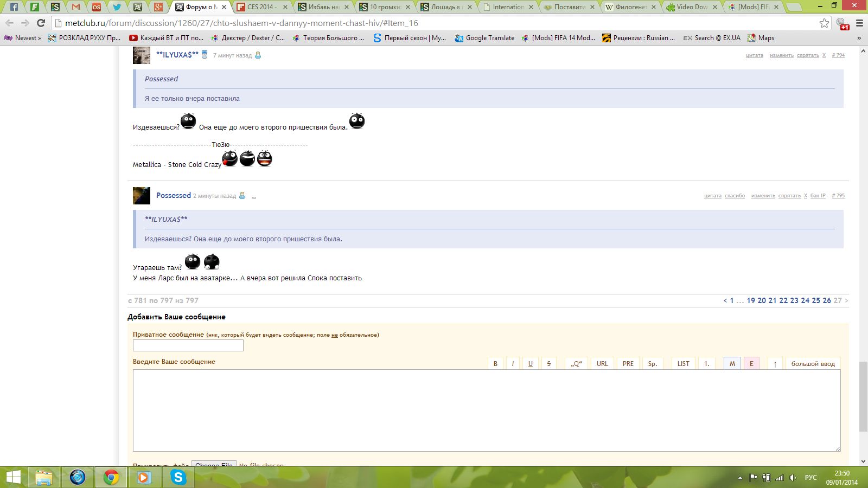Image resolution: width=868 pixels, height=488 pixels.
Task: Toggle italic text formatting button
Action: [x=513, y=364]
